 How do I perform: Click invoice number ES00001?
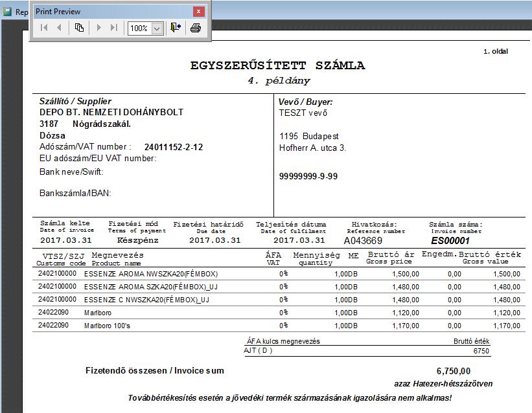[x=450, y=241]
